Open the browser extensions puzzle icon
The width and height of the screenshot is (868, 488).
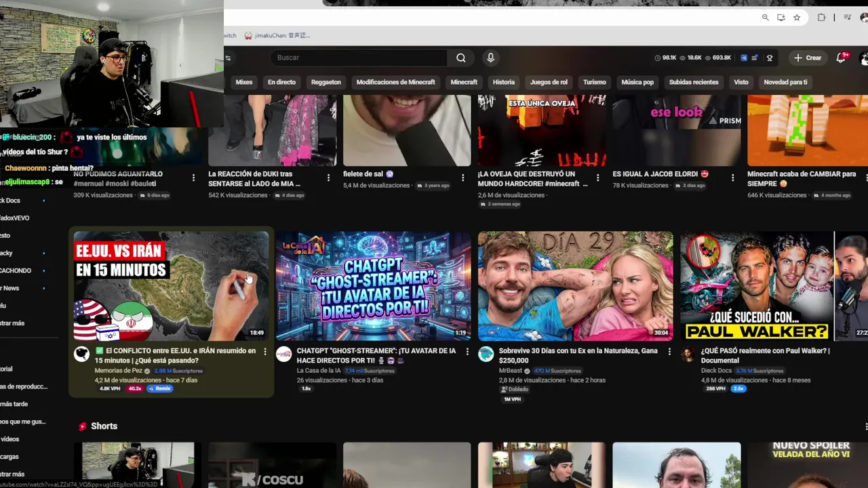click(821, 18)
